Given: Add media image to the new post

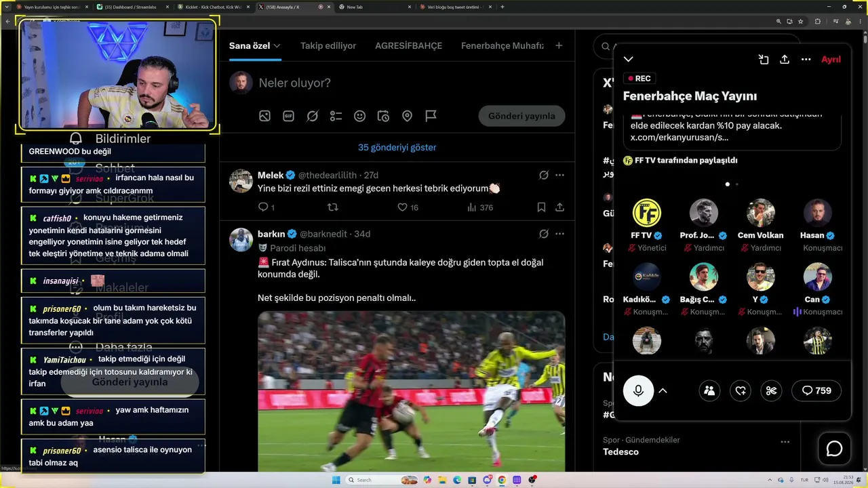Looking at the screenshot, I should coord(264,116).
